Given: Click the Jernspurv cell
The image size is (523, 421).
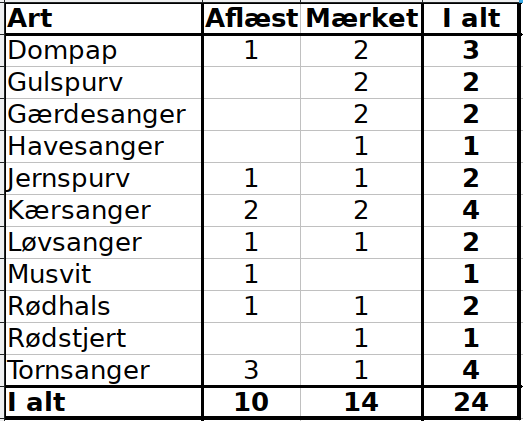Looking at the screenshot, I should [104, 178].
